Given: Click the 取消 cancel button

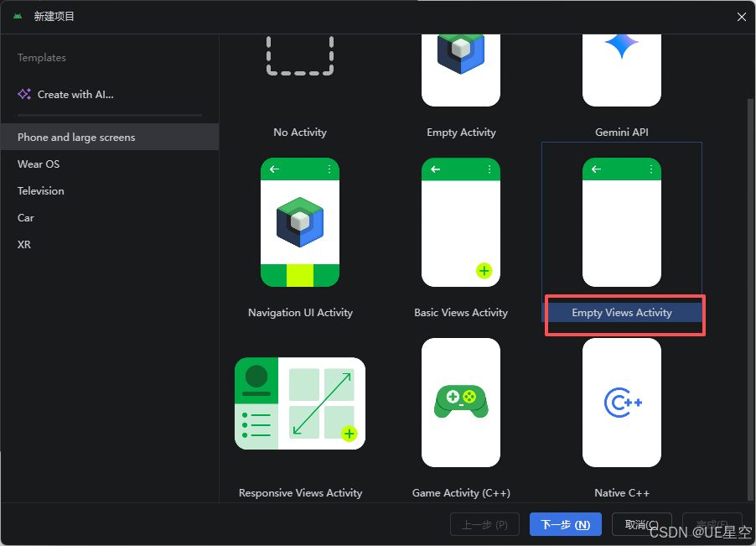Looking at the screenshot, I should (x=642, y=524).
